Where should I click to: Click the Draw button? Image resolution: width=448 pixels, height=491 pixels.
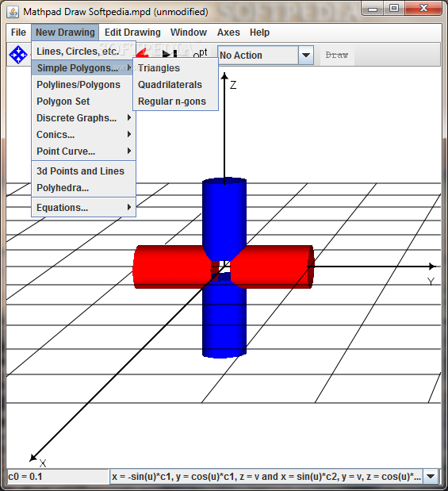coord(337,55)
